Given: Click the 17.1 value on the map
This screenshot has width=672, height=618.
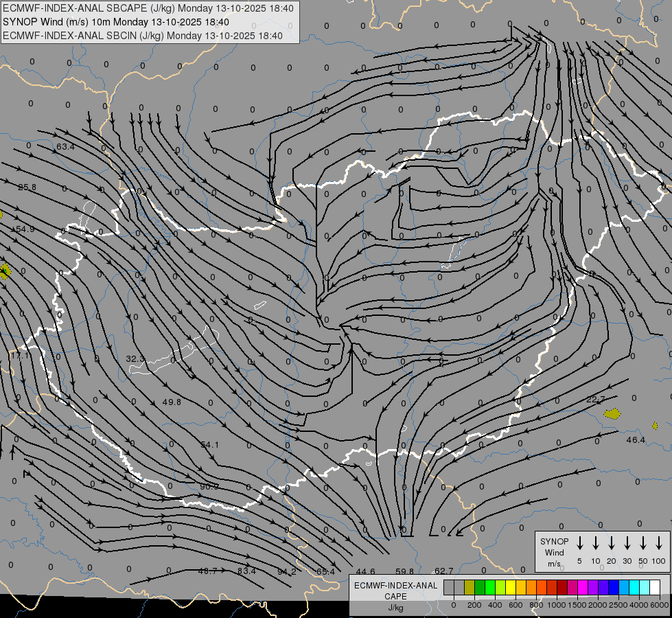Looking at the screenshot, I should 20,356.
